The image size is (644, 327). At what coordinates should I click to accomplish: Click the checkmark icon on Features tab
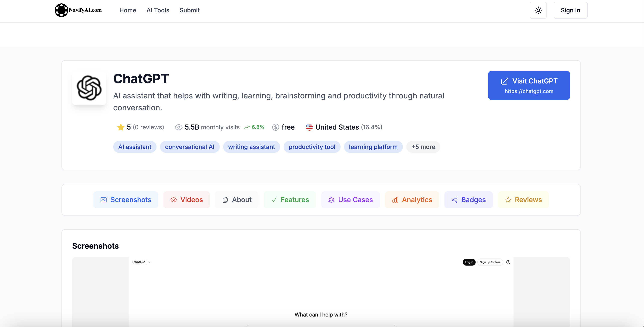coord(274,200)
